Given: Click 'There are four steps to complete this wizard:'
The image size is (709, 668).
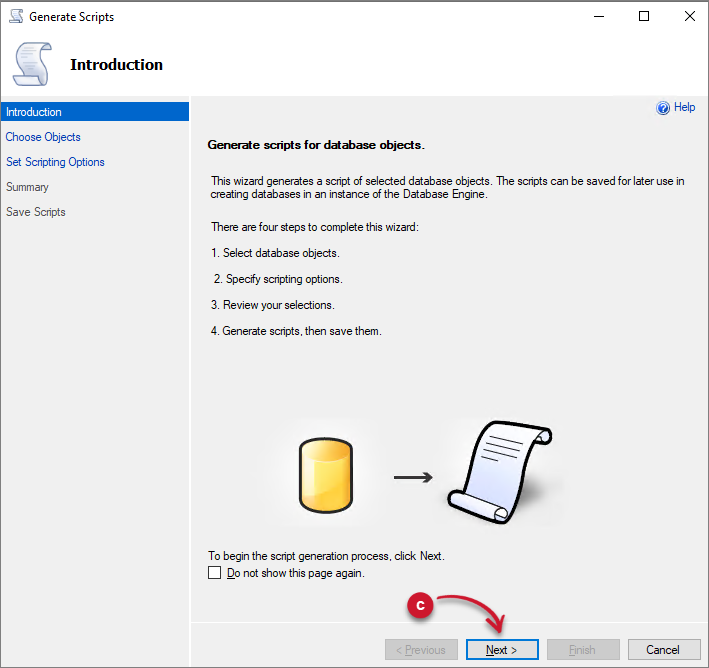Looking at the screenshot, I should click(315, 227).
